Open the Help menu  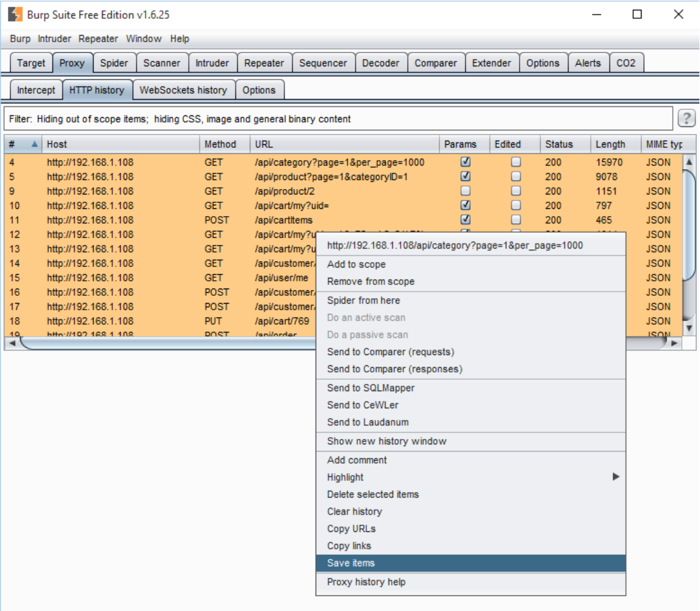click(x=179, y=39)
